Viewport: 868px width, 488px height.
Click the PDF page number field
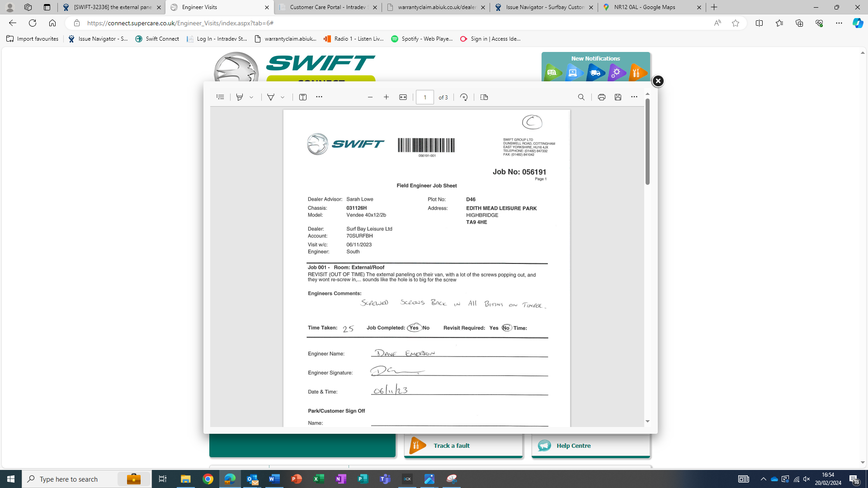(425, 97)
